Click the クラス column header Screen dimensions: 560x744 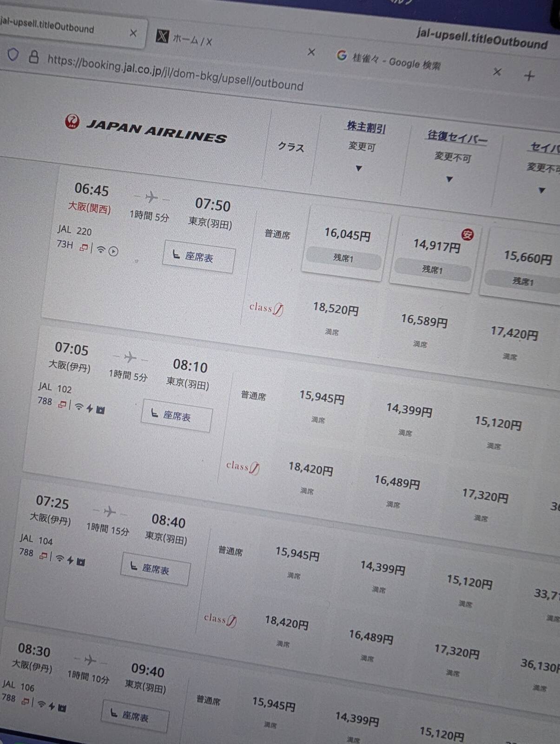click(291, 146)
